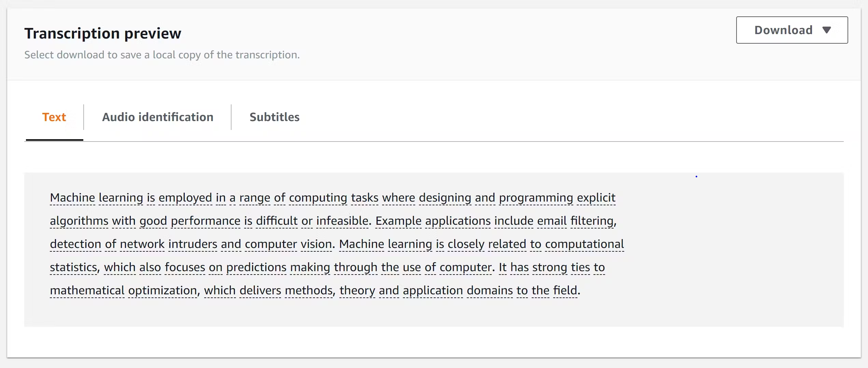Select the Subtitles tab
This screenshot has height=368, width=868.
[x=274, y=117]
